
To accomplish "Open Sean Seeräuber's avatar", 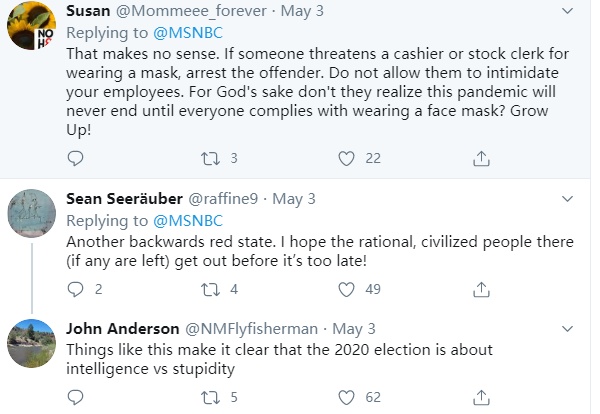I will tap(31, 213).
